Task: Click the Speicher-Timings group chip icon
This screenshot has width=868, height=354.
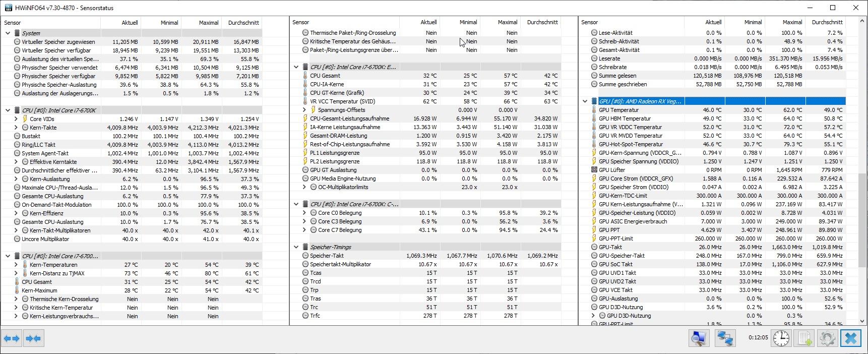Action: pos(305,247)
